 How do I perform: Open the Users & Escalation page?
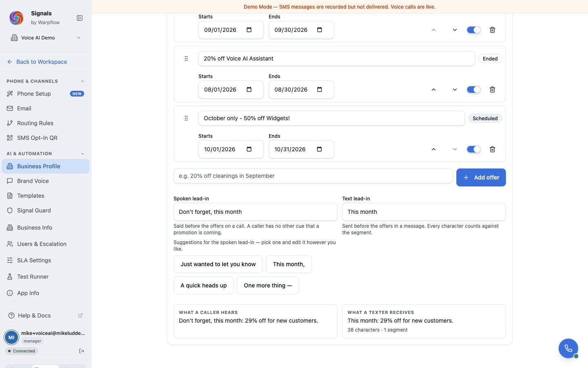(45, 244)
